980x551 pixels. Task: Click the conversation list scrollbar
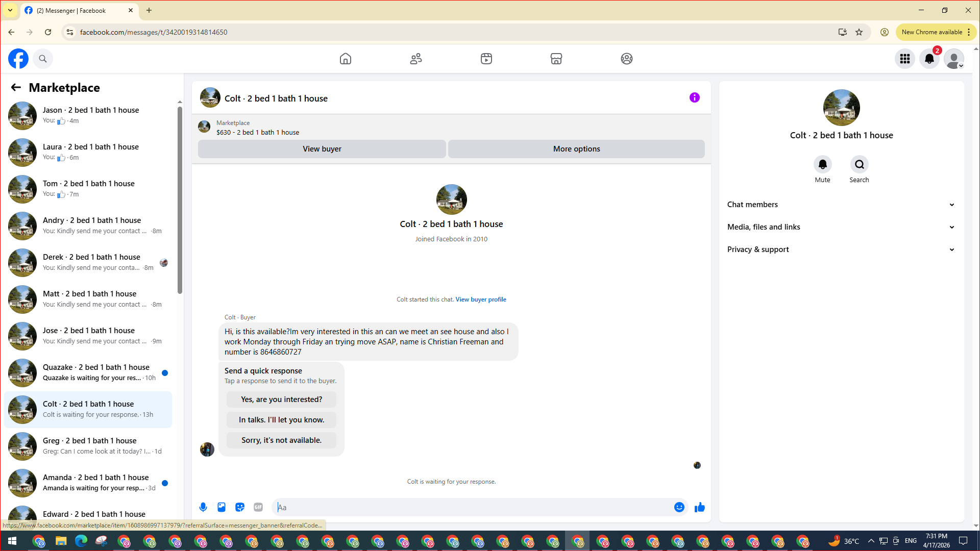[180, 199]
